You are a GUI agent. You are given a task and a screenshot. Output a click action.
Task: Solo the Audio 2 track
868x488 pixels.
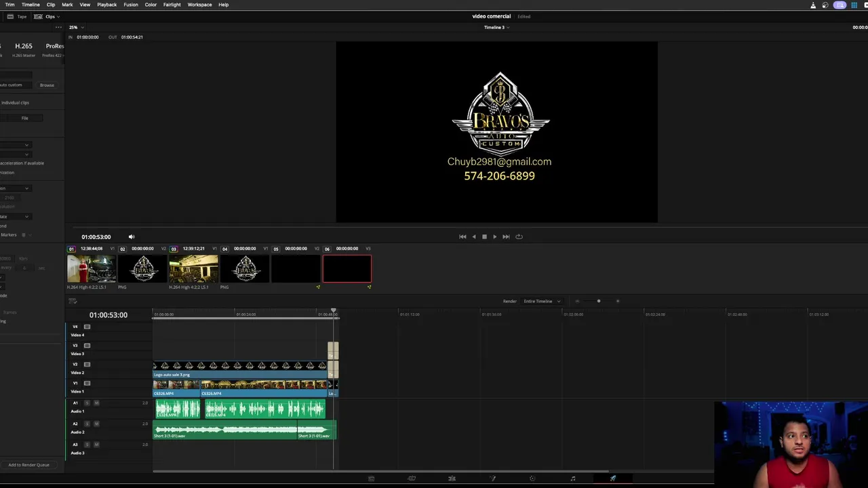point(87,424)
